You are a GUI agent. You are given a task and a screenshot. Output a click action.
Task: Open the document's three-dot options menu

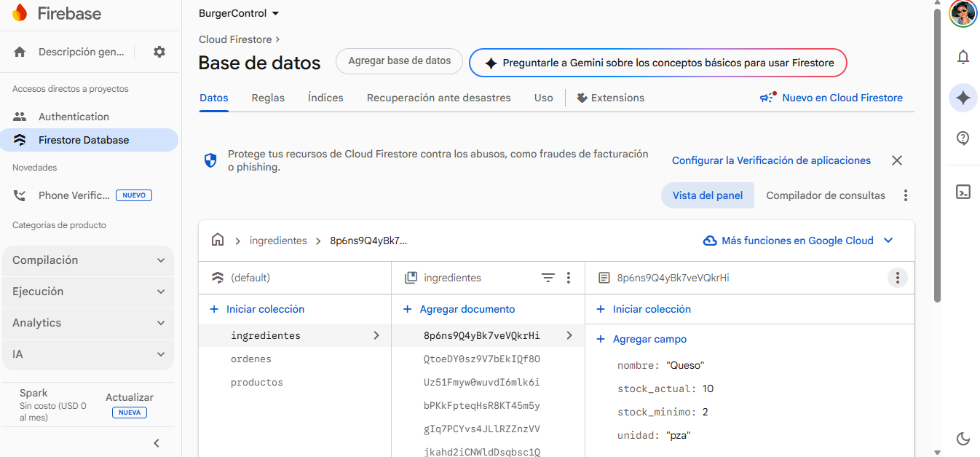[x=897, y=278]
